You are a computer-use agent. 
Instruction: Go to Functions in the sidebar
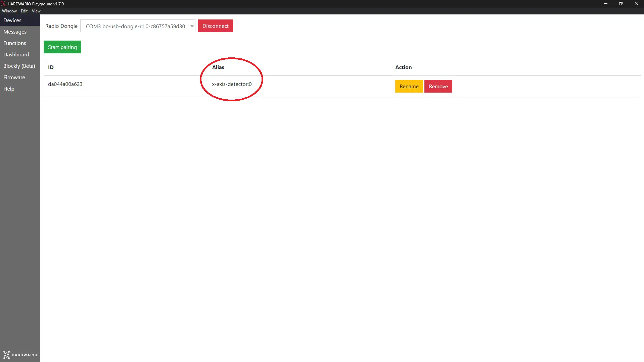[x=20, y=43]
